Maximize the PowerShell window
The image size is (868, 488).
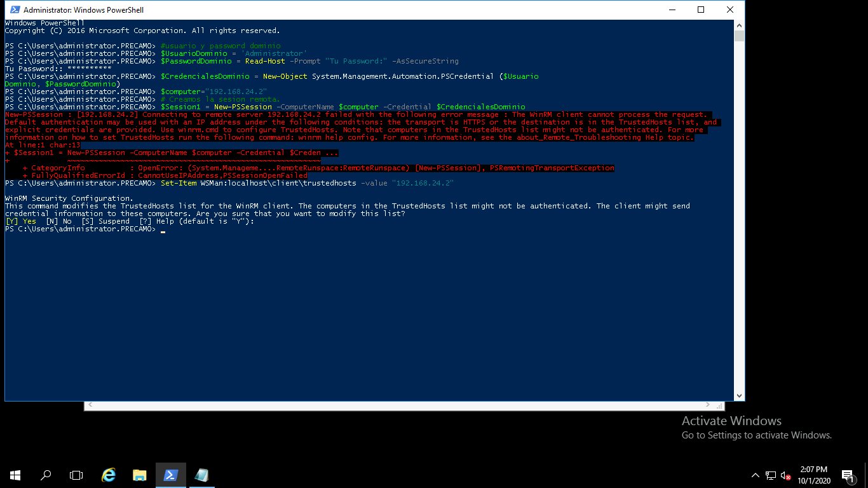point(700,10)
